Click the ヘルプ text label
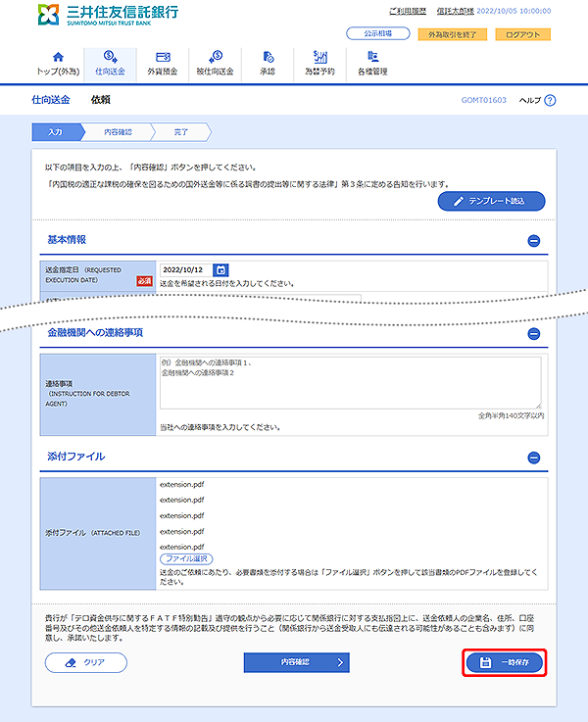 point(530,100)
